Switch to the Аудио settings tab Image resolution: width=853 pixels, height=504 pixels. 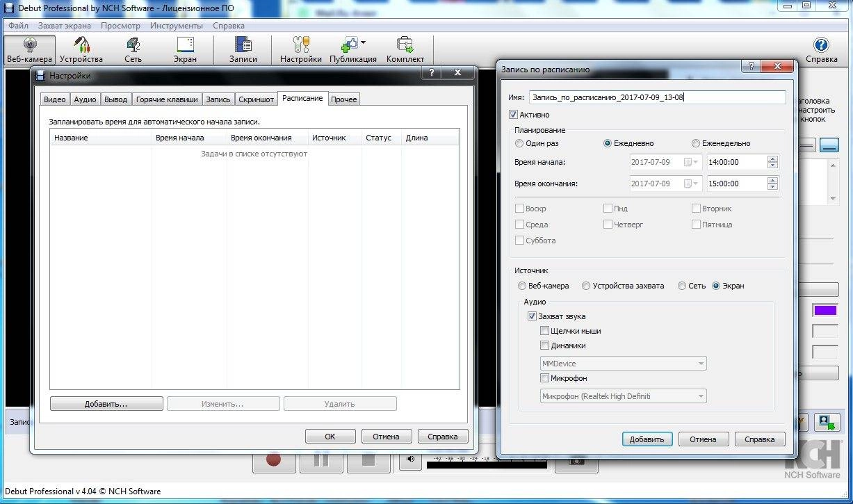pos(85,99)
